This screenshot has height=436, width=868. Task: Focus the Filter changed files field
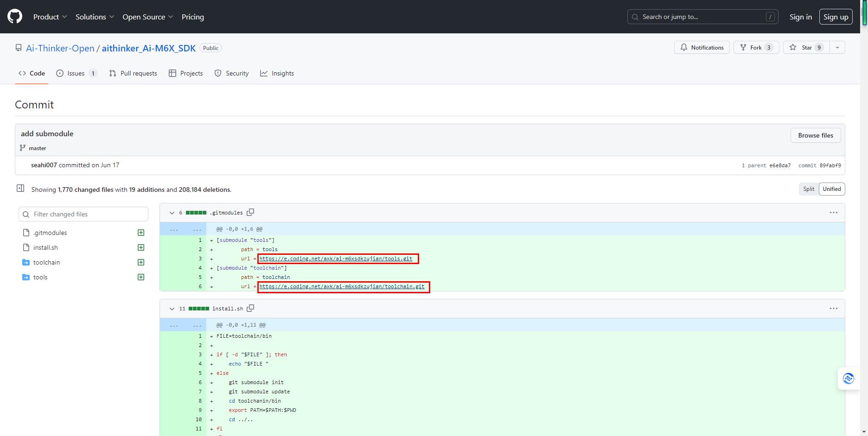(x=83, y=214)
